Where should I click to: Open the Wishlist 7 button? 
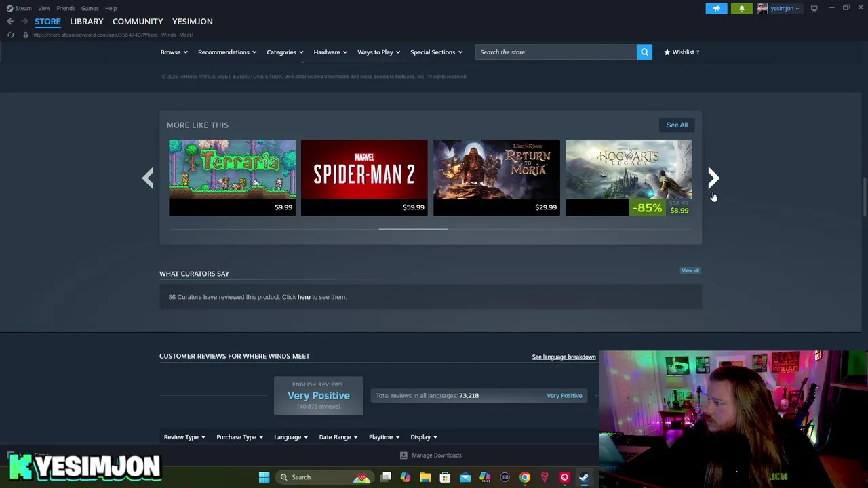click(682, 52)
